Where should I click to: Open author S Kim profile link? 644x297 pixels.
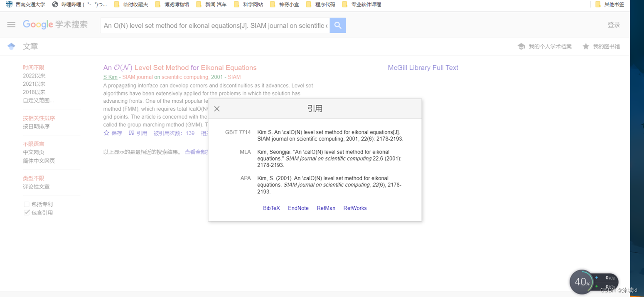tap(111, 77)
